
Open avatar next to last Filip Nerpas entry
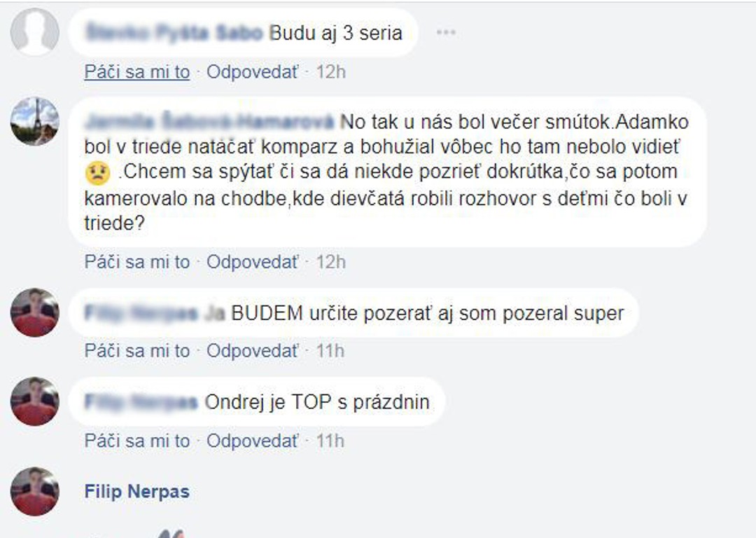[35, 491]
